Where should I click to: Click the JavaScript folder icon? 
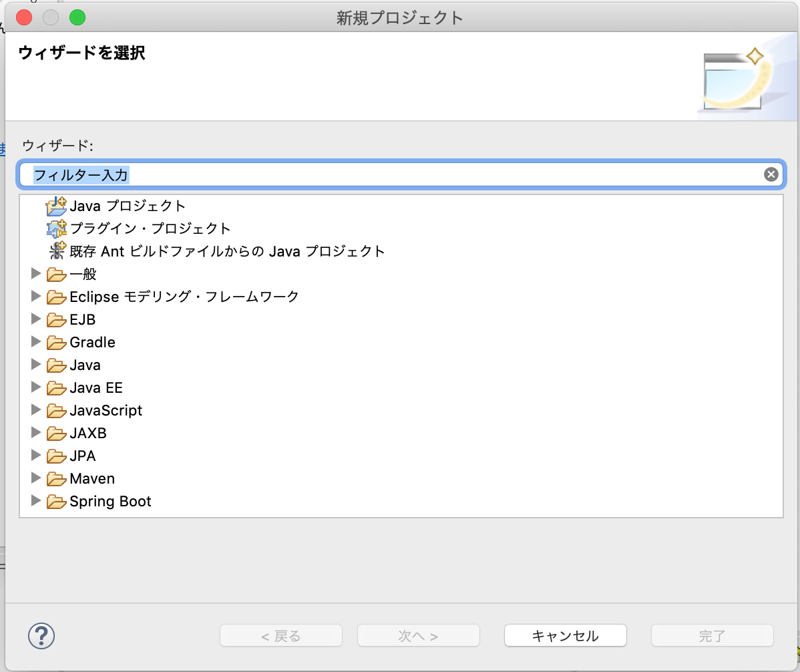(x=56, y=411)
